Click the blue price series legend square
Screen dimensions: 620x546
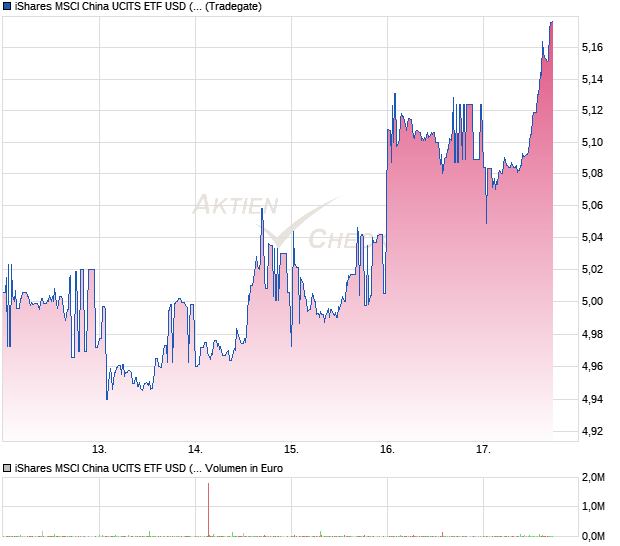point(7,6)
